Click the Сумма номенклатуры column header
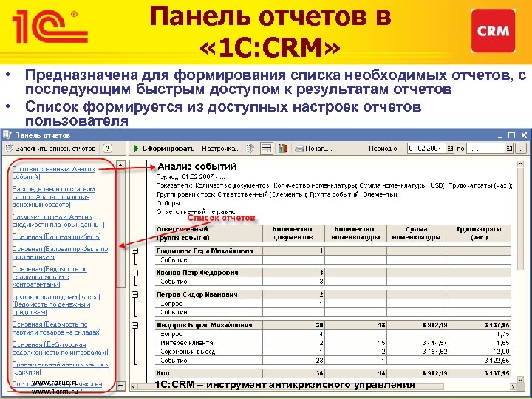Screen dimensions: 532x399 point(417,233)
